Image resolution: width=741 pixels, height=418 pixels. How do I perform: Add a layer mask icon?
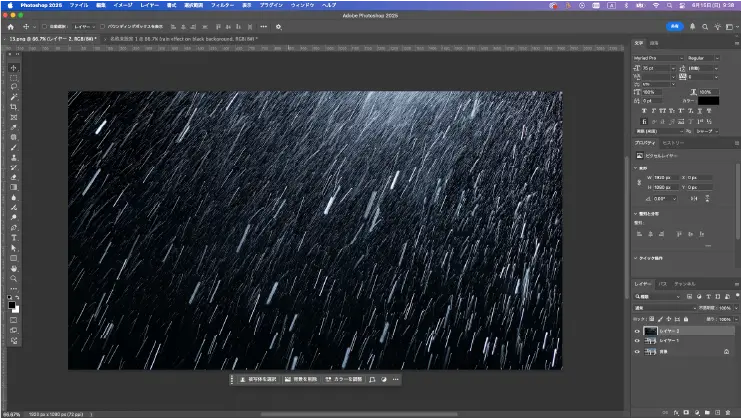coord(686,412)
